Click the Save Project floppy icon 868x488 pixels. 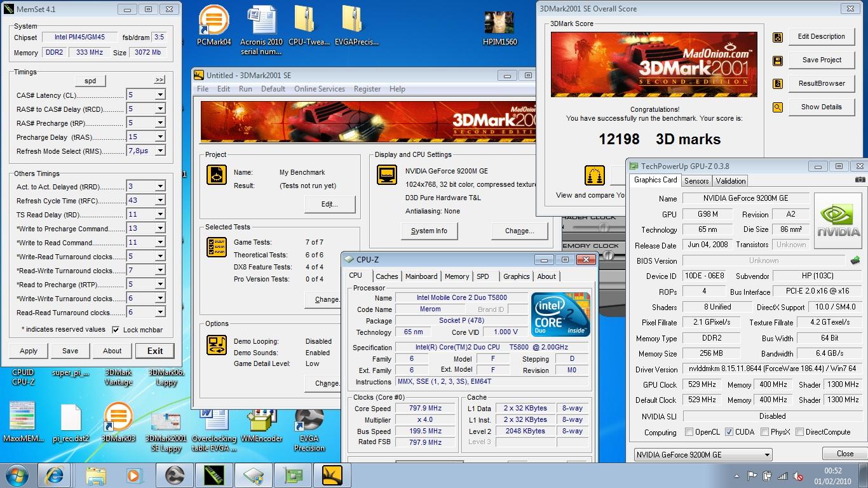pyautogui.click(x=777, y=60)
